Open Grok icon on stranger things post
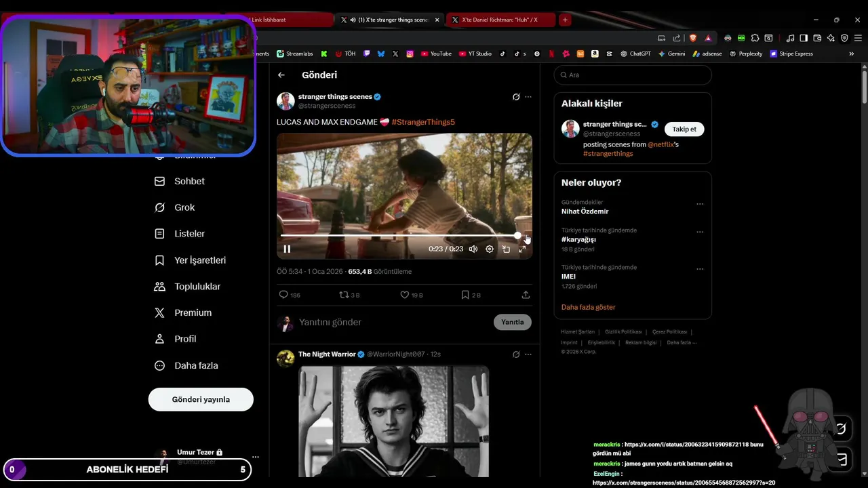Screen dimensions: 868x488 516,97
